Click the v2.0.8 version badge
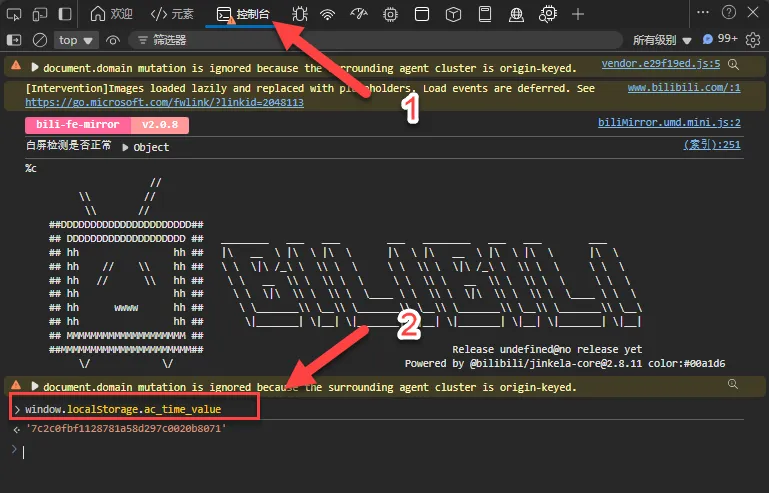This screenshot has height=493, width=769. point(160,125)
